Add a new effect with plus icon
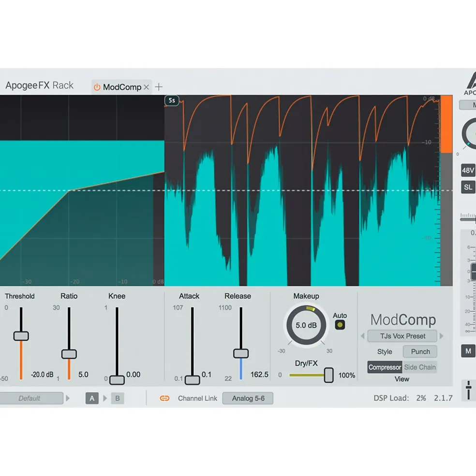Viewport: 476px width, 476px height. pyautogui.click(x=159, y=87)
